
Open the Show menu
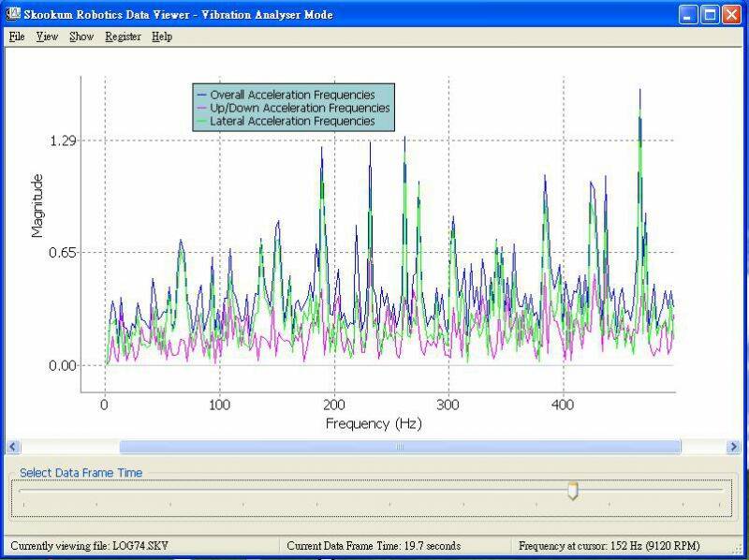click(x=81, y=37)
